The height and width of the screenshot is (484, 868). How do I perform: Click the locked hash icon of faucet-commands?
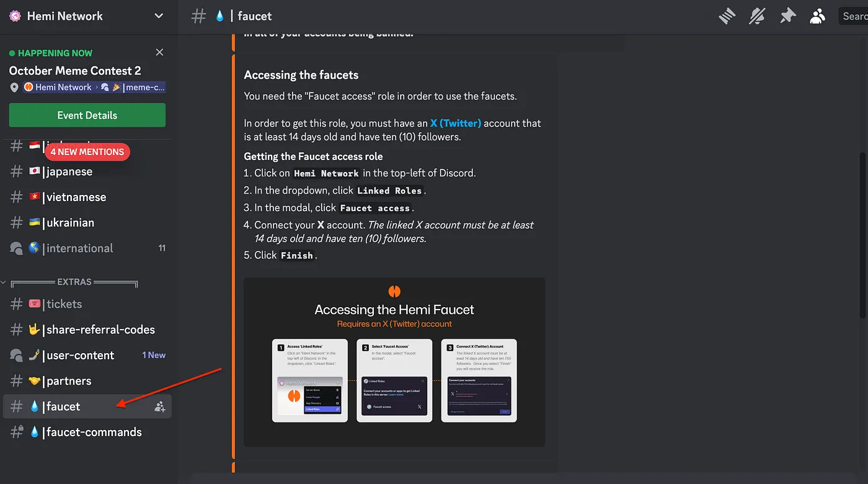point(17,432)
